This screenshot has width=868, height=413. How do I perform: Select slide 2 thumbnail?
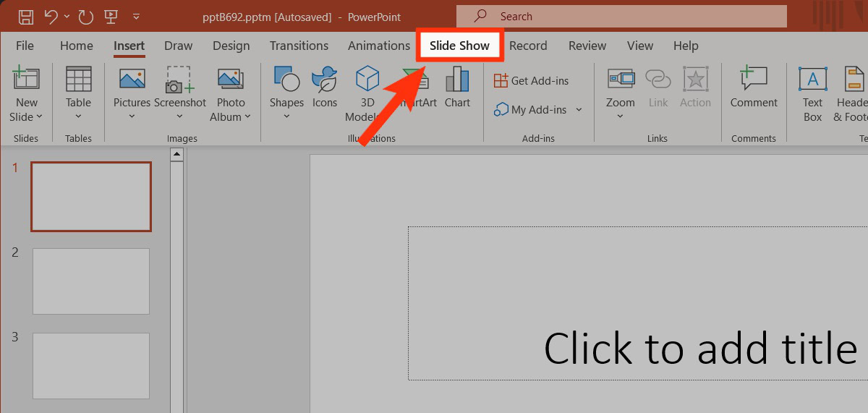91,281
